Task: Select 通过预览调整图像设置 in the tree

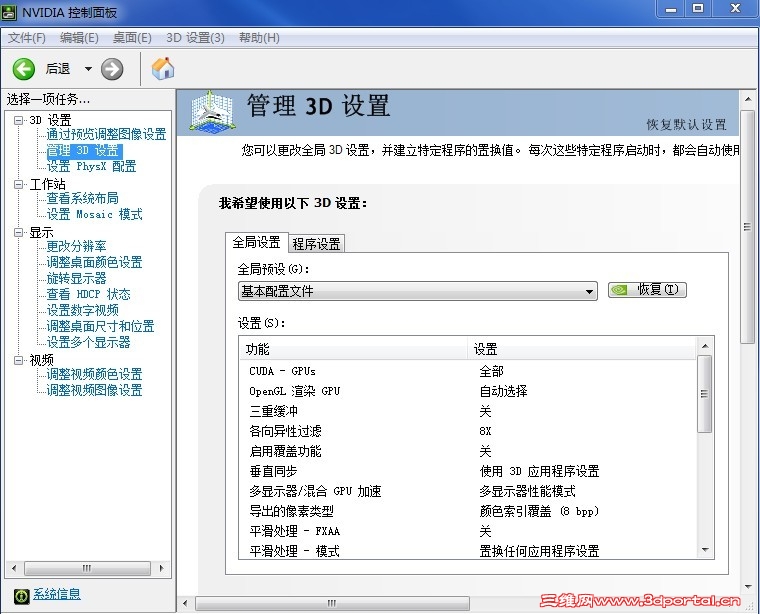Action: tap(106, 134)
